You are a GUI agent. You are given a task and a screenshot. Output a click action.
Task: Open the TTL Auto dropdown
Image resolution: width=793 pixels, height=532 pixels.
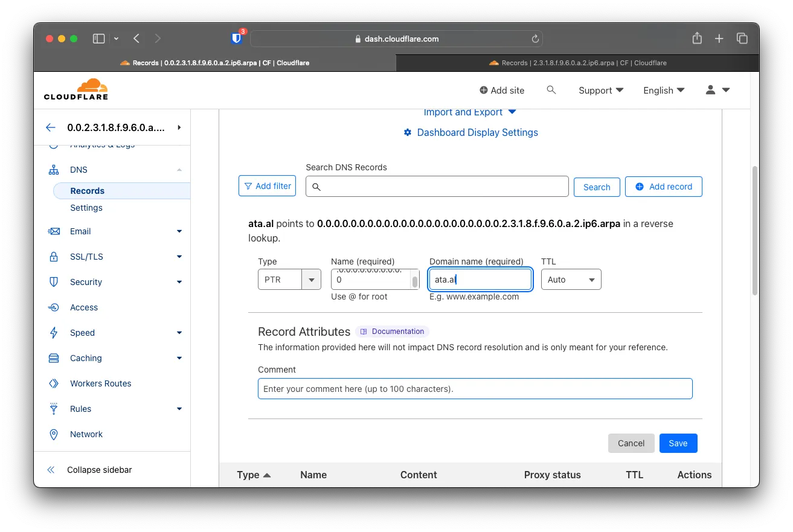571,280
